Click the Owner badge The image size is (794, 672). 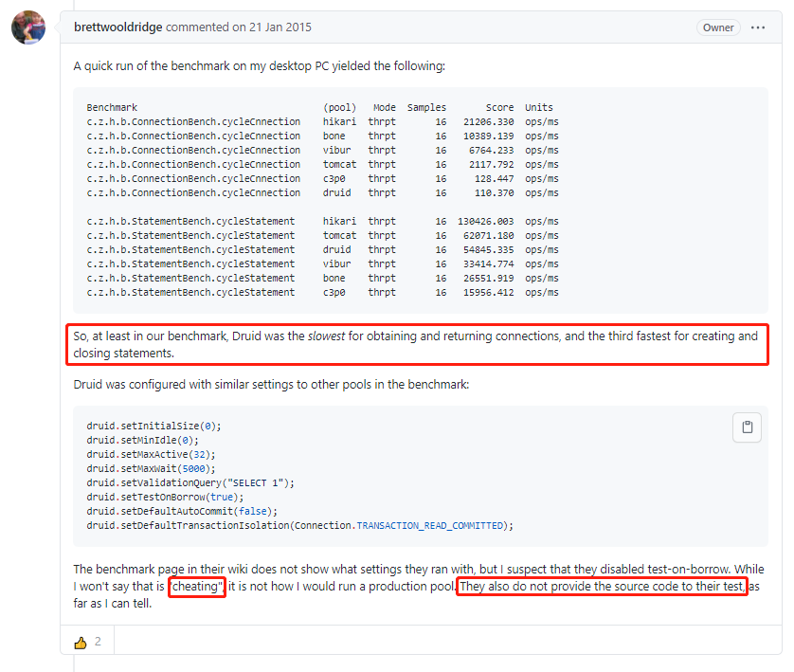717,27
